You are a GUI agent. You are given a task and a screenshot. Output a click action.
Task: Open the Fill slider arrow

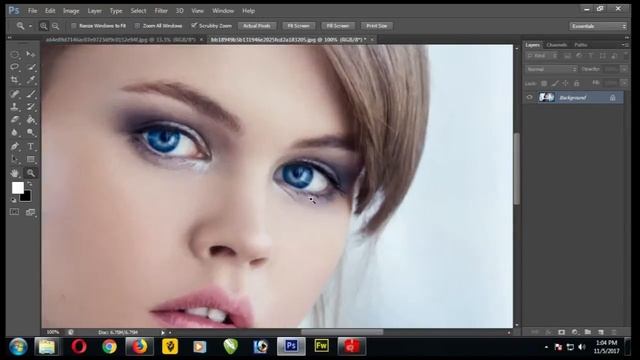[624, 83]
